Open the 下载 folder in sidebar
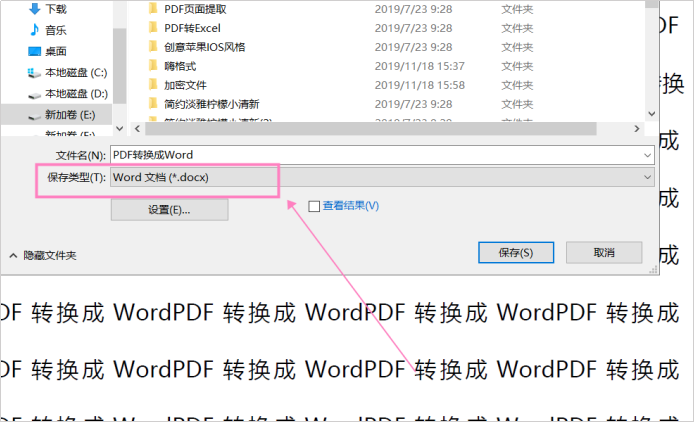The image size is (695, 423). (56, 9)
